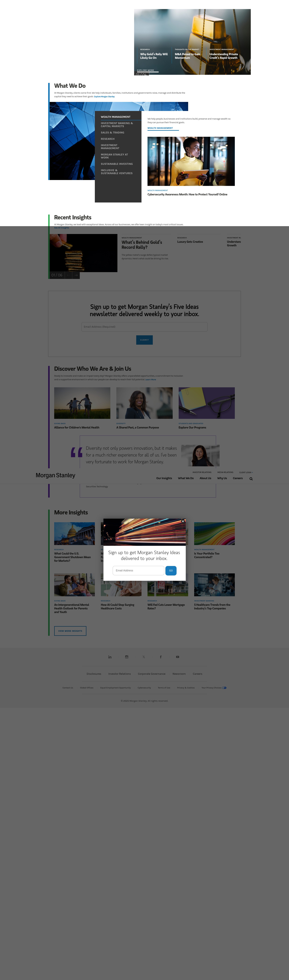Click Explore More in hero banner
Image resolution: width=289 pixels, height=980 pixels.
click(x=145, y=70)
